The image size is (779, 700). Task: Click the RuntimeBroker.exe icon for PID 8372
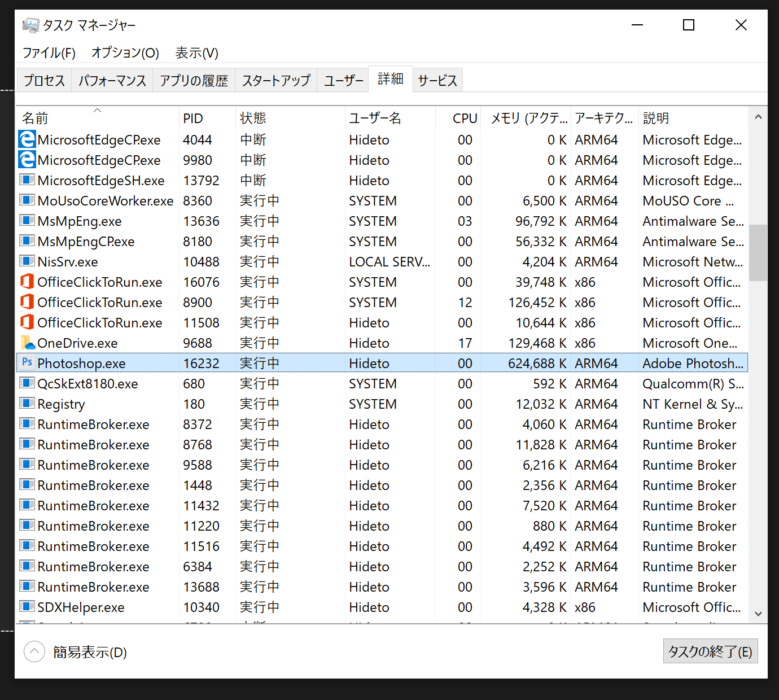point(27,424)
